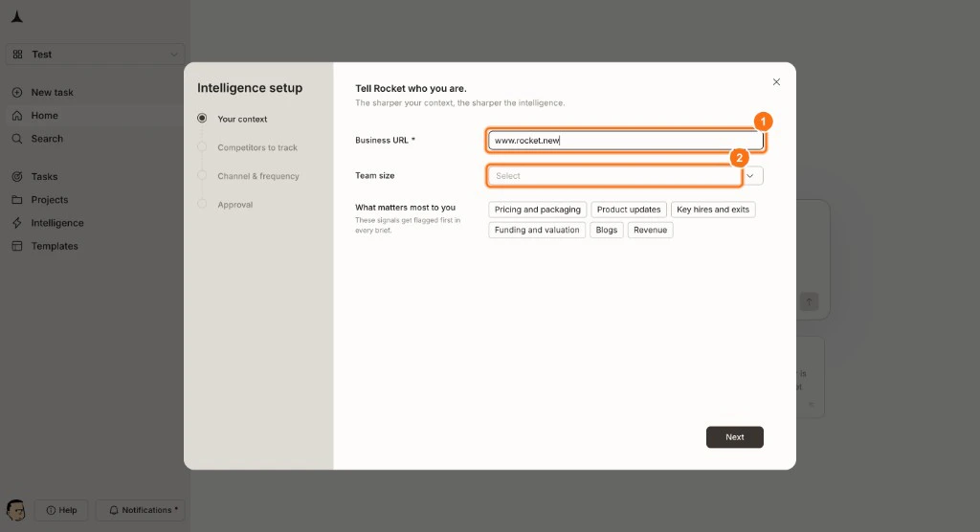This screenshot has width=980, height=532.
Task: Open Notifications button
Action: coord(140,510)
